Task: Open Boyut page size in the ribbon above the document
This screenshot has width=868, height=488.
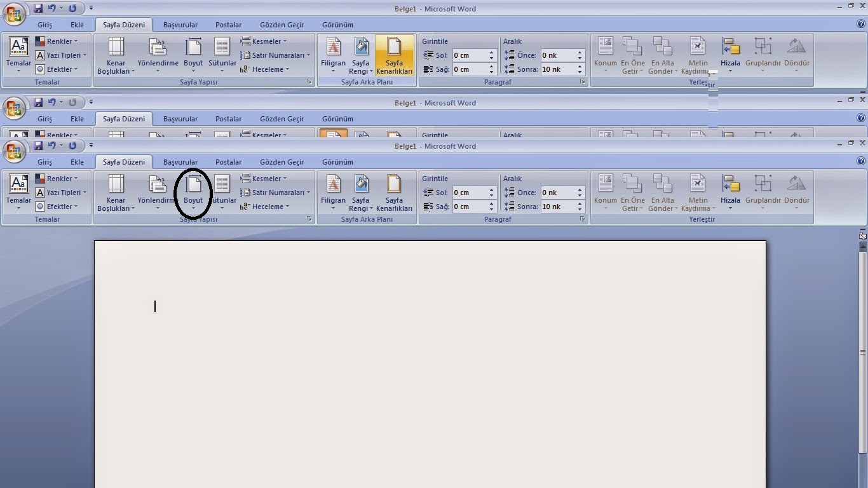Action: coord(193,193)
